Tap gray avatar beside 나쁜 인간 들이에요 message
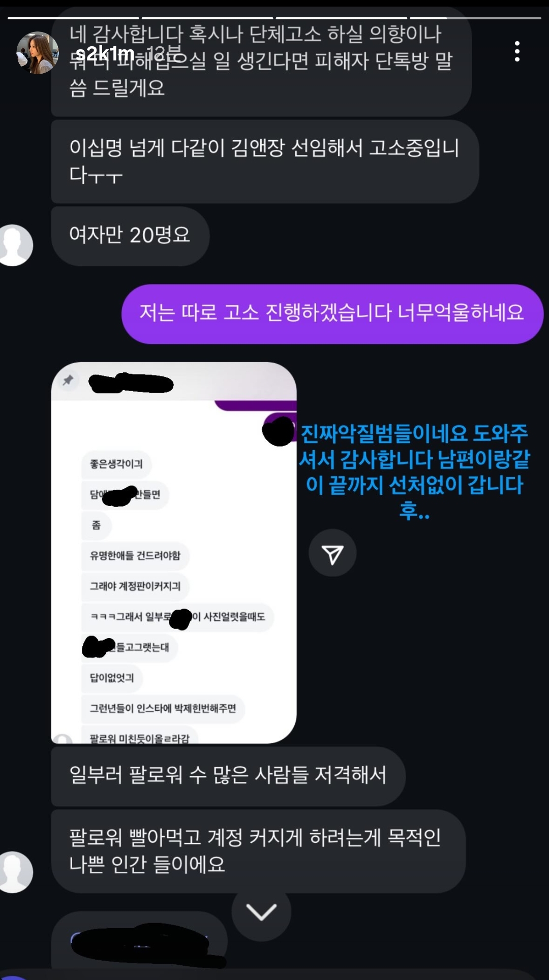The image size is (549, 980). tap(15, 872)
